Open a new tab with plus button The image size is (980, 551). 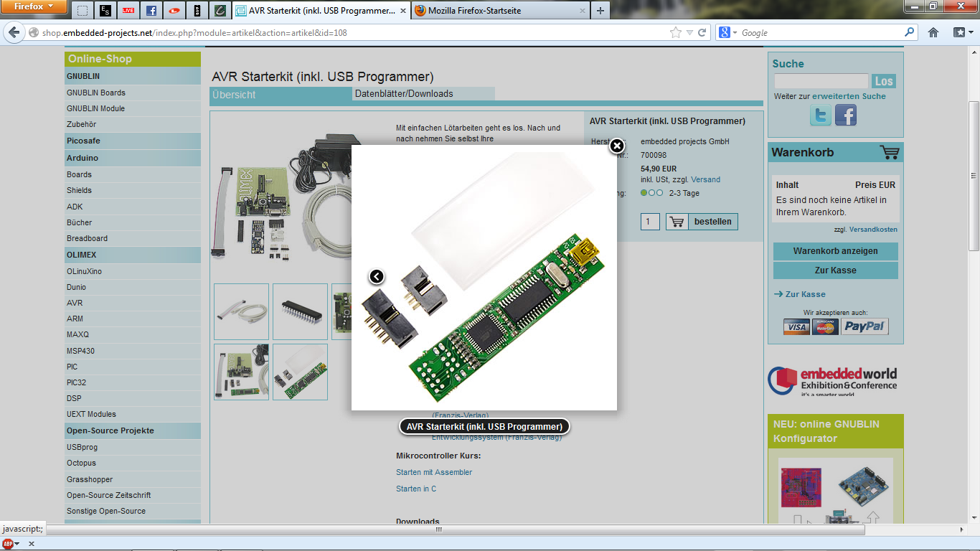[x=600, y=11]
